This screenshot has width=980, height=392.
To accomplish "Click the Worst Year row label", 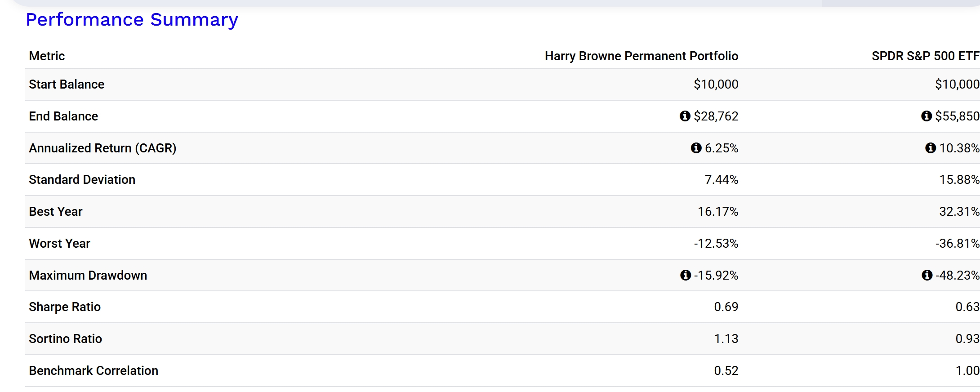I will tap(59, 244).
